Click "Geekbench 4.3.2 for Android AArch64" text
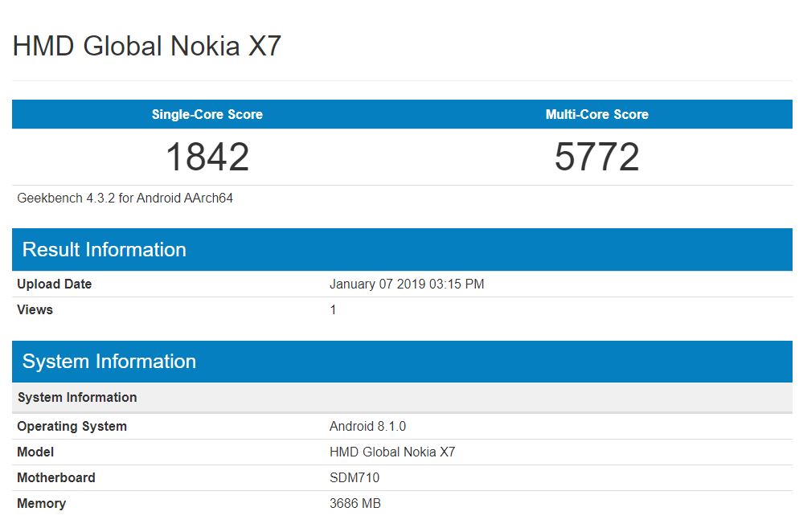Image resolution: width=799 pixels, height=532 pixels. 125,198
